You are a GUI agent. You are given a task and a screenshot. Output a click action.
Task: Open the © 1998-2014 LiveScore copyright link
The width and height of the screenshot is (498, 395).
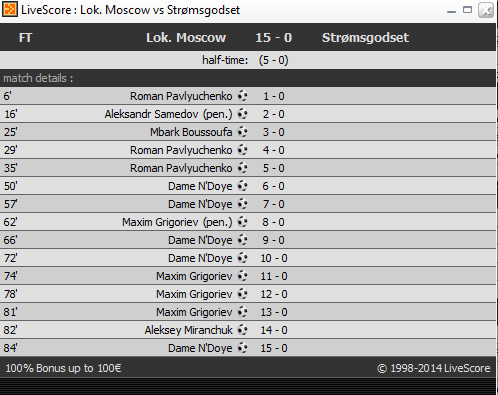pyautogui.click(x=433, y=368)
